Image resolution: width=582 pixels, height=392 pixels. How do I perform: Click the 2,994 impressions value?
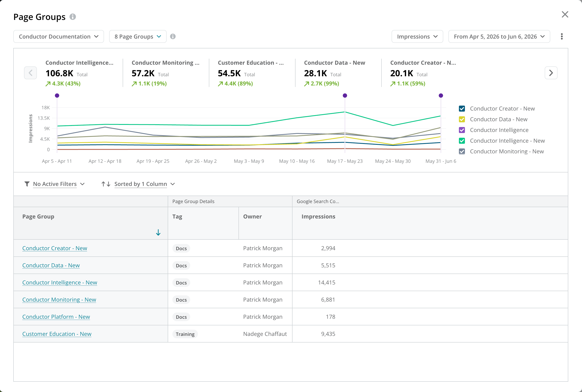tap(328, 248)
